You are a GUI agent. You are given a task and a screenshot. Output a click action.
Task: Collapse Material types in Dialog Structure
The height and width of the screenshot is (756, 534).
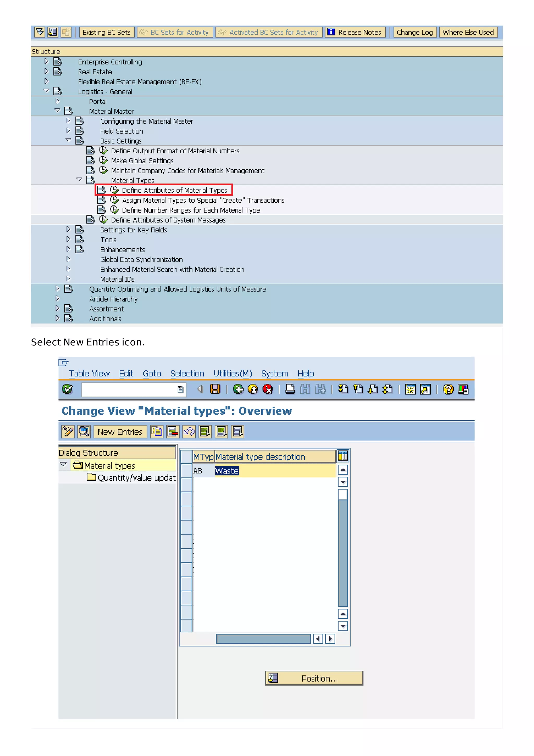[x=63, y=464]
